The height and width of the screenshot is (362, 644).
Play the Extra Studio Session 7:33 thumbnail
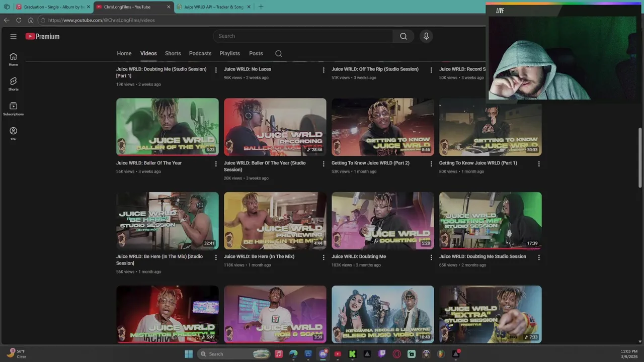(x=491, y=314)
